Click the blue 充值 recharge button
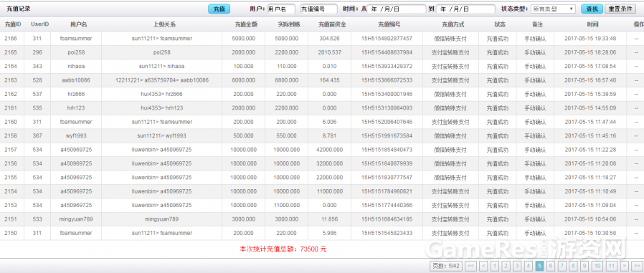Viewport: 644px width, 273px height. click(219, 9)
